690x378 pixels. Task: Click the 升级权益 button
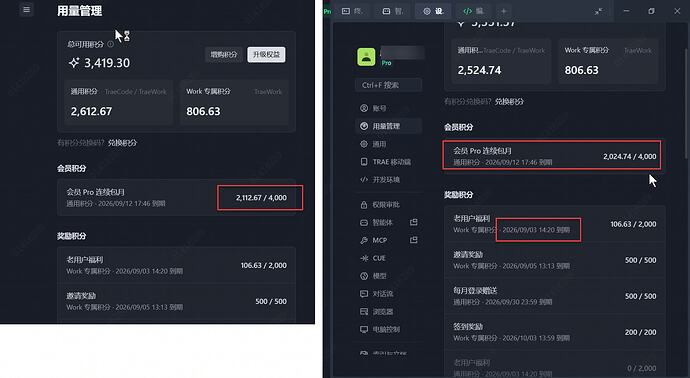[x=266, y=55]
